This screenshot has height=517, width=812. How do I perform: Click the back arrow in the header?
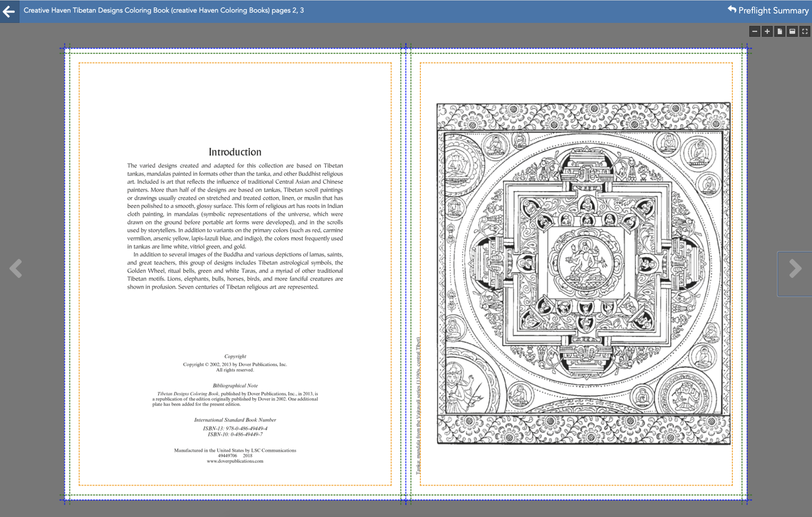pyautogui.click(x=9, y=11)
